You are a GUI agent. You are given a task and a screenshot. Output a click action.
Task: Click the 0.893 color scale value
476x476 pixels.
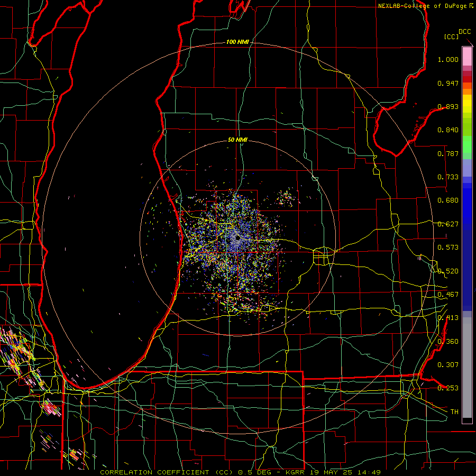point(448,106)
